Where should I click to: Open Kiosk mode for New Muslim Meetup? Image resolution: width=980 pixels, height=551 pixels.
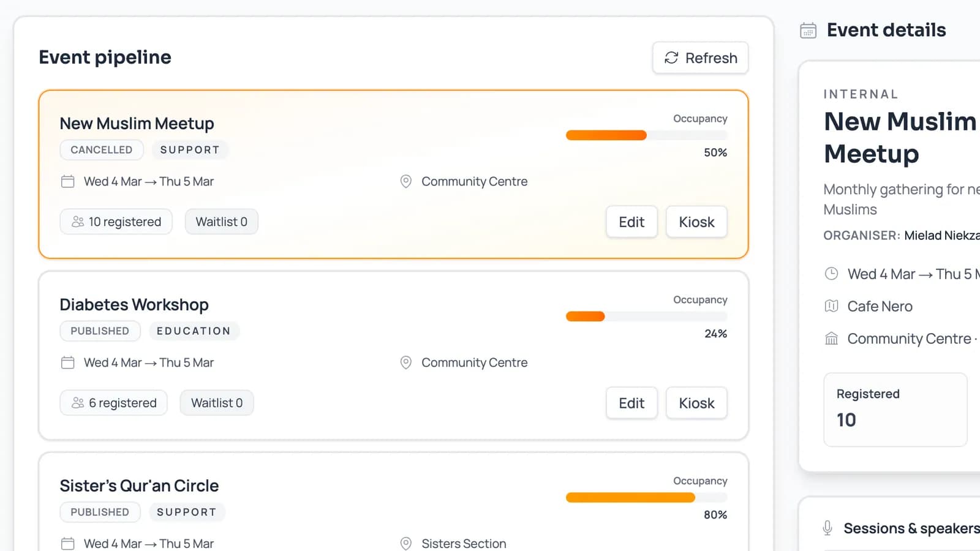[696, 222]
